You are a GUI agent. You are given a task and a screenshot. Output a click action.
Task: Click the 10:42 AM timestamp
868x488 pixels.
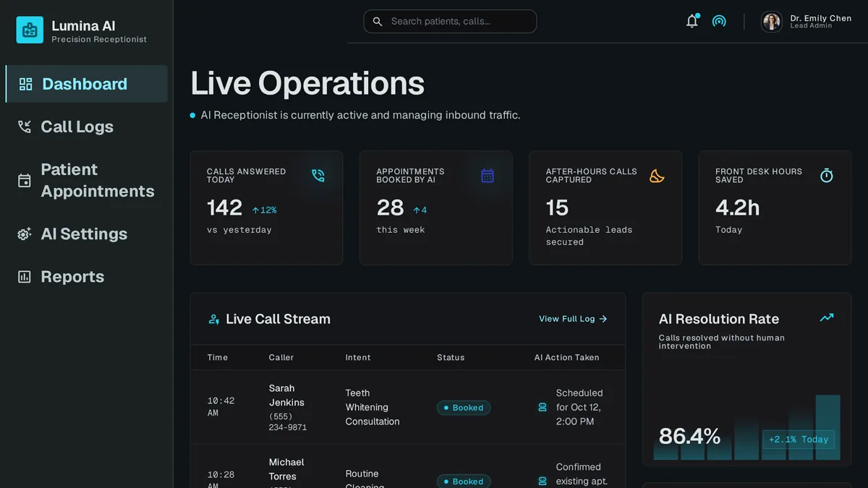pos(221,407)
